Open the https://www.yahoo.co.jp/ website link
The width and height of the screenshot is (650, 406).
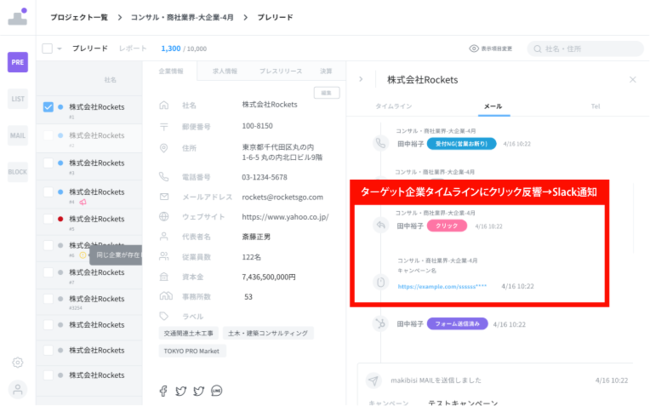[x=285, y=217]
